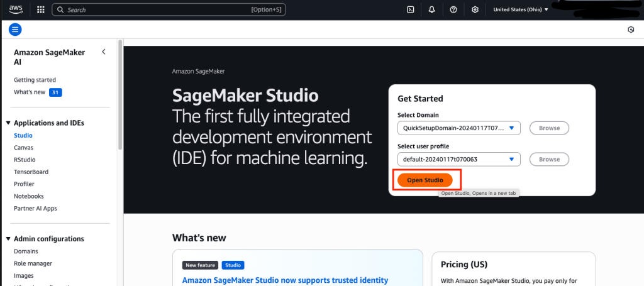
Task: Click the Open Studio button
Action: coord(425,180)
